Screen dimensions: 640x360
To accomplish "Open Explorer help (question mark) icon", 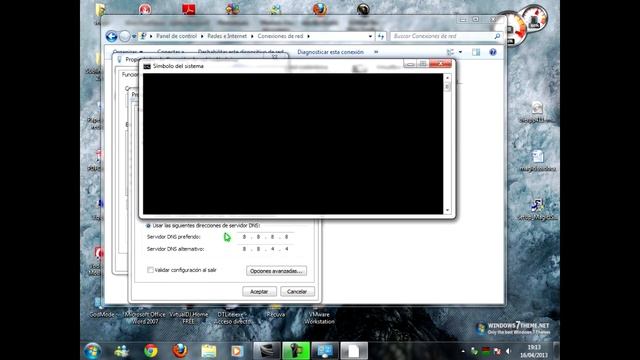I will [x=493, y=52].
